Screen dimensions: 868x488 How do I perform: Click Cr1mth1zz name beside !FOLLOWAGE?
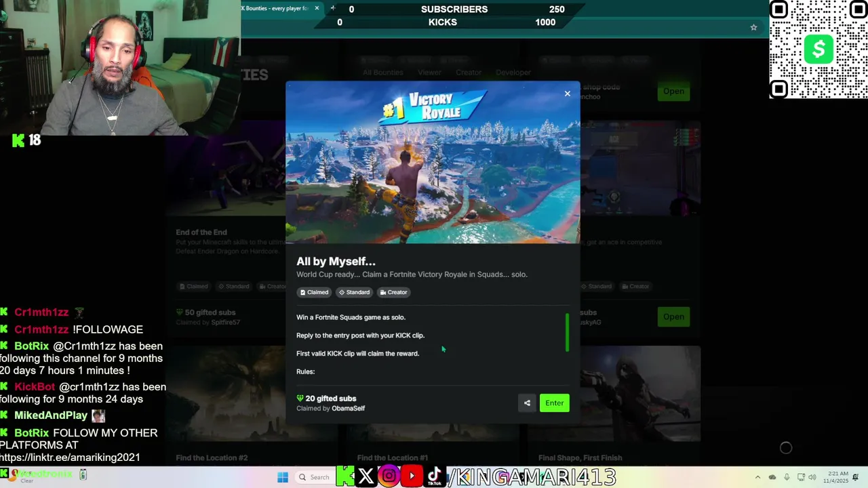click(41, 329)
